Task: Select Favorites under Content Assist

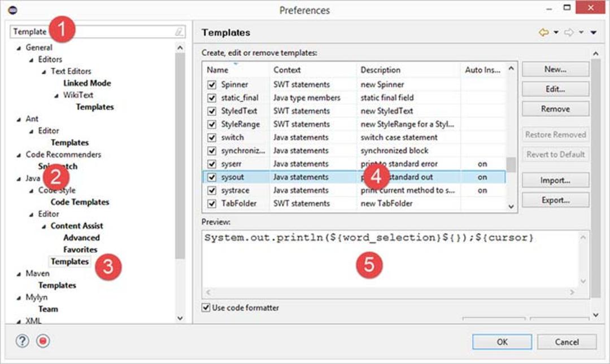Action: (80, 249)
